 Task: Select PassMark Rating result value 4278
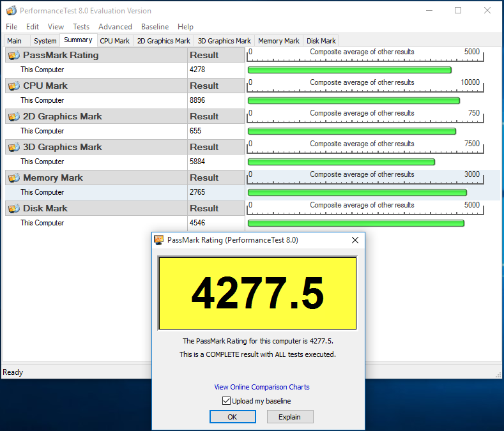coord(197,70)
